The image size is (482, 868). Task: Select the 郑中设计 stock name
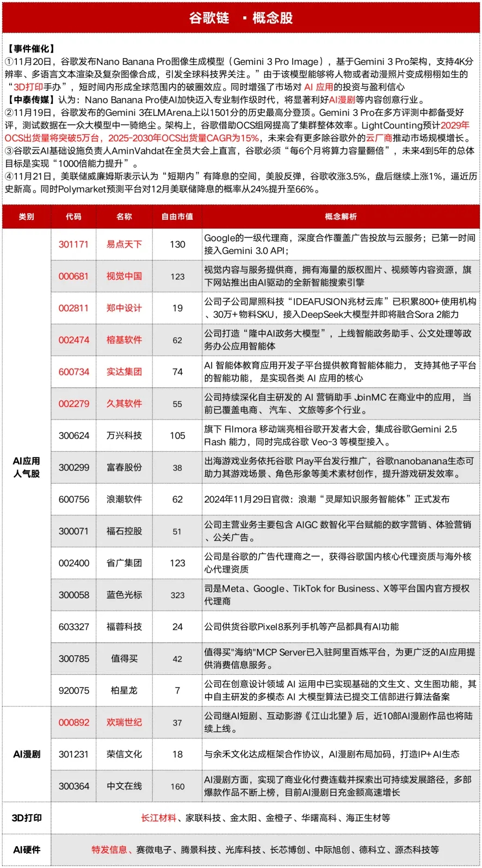[x=124, y=308]
